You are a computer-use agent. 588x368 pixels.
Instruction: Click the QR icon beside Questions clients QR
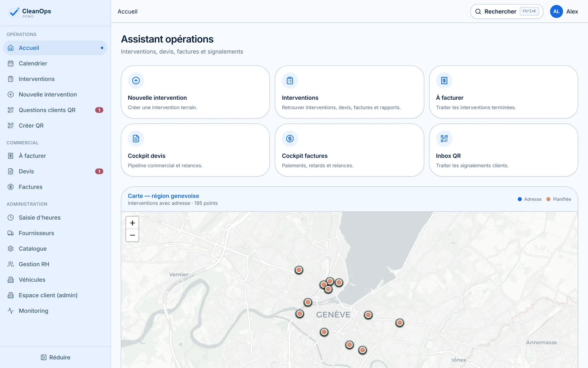[11, 110]
